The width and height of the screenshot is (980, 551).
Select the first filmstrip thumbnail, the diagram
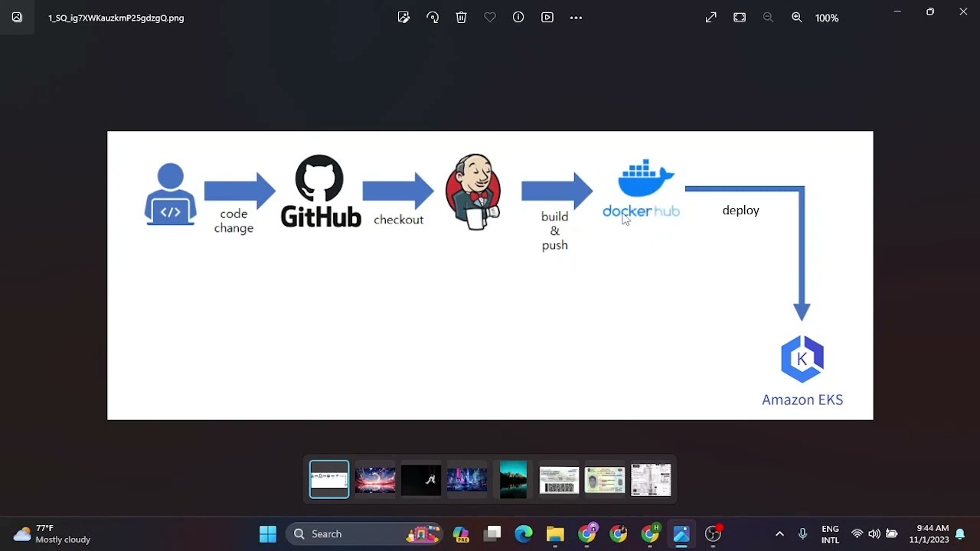coord(329,480)
